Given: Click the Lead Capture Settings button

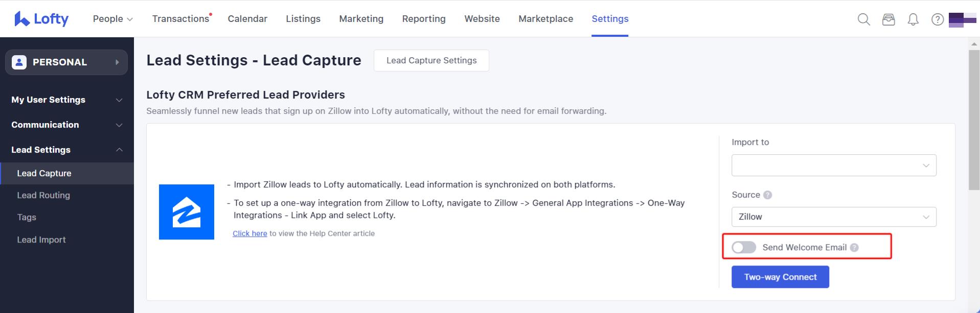Looking at the screenshot, I should click(x=431, y=61).
